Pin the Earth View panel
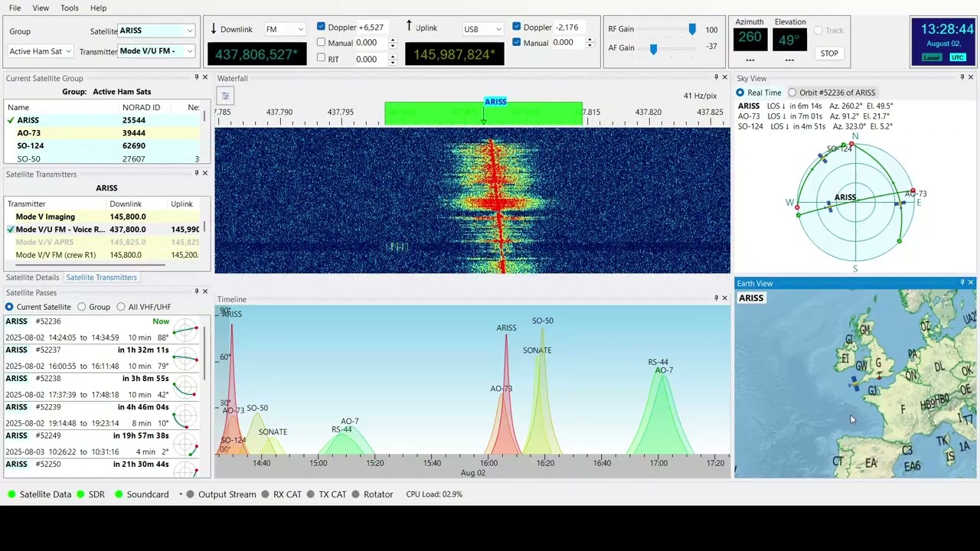 962,283
